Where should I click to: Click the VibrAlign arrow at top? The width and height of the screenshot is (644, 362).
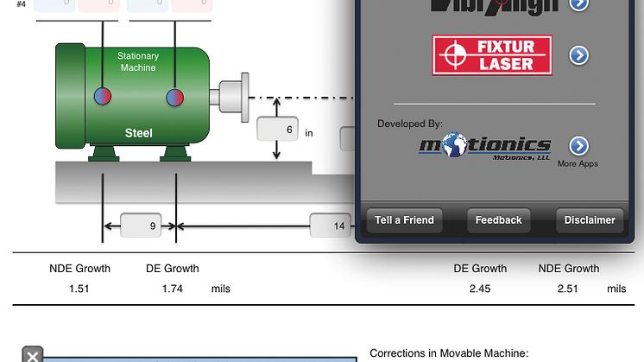point(579,5)
